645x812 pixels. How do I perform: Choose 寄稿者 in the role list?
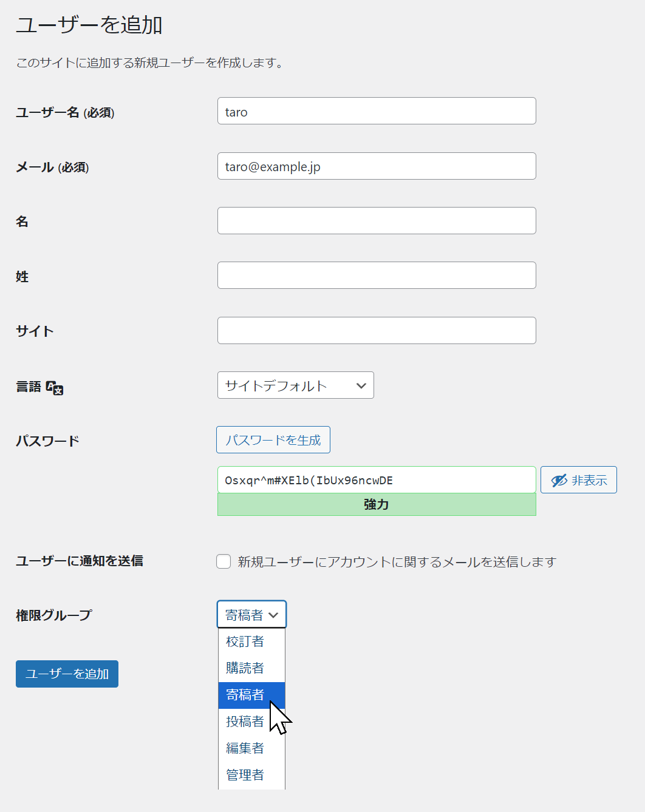[x=245, y=695]
